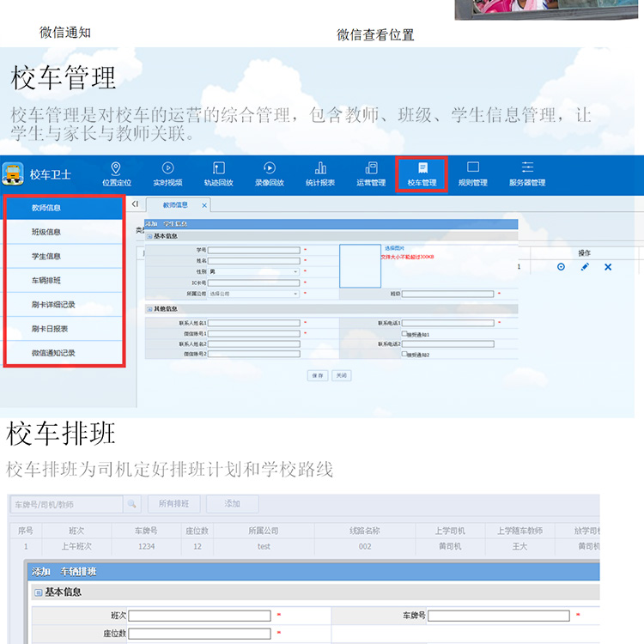Screen dimensions: 644x644
Task: Click the 班次 input field
Action: (x=200, y=616)
